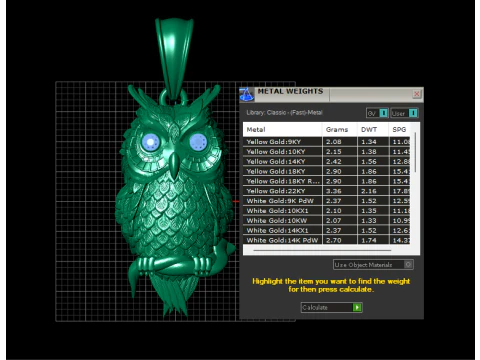Select the White Gold:14K PdW row
The height and width of the screenshot is (360, 480).
pyautogui.click(x=327, y=240)
